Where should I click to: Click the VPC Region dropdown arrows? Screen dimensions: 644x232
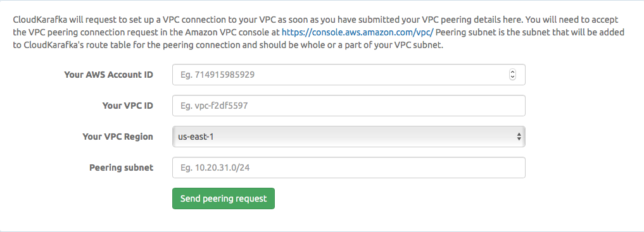tap(519, 137)
